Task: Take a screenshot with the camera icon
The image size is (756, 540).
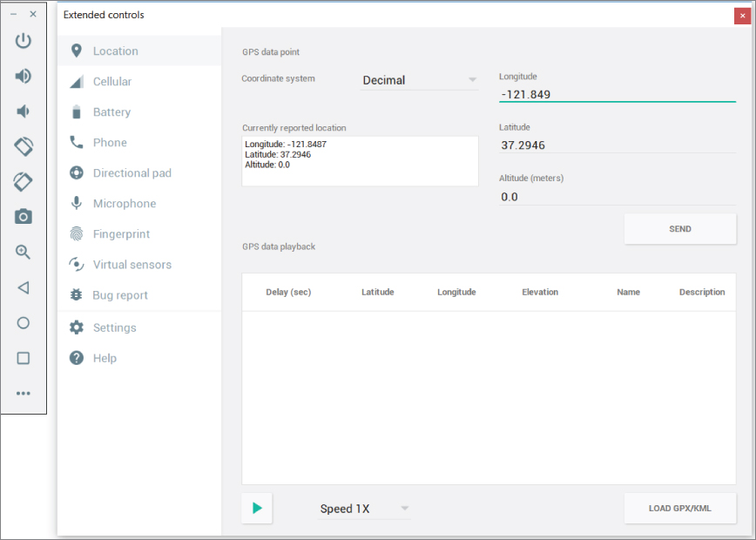Action: tap(24, 217)
